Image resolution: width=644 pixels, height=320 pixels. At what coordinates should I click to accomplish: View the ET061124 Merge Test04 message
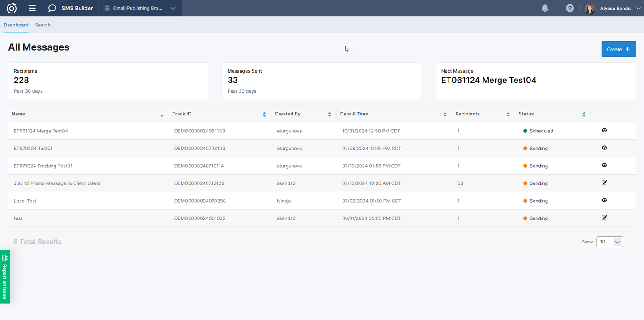click(x=604, y=130)
